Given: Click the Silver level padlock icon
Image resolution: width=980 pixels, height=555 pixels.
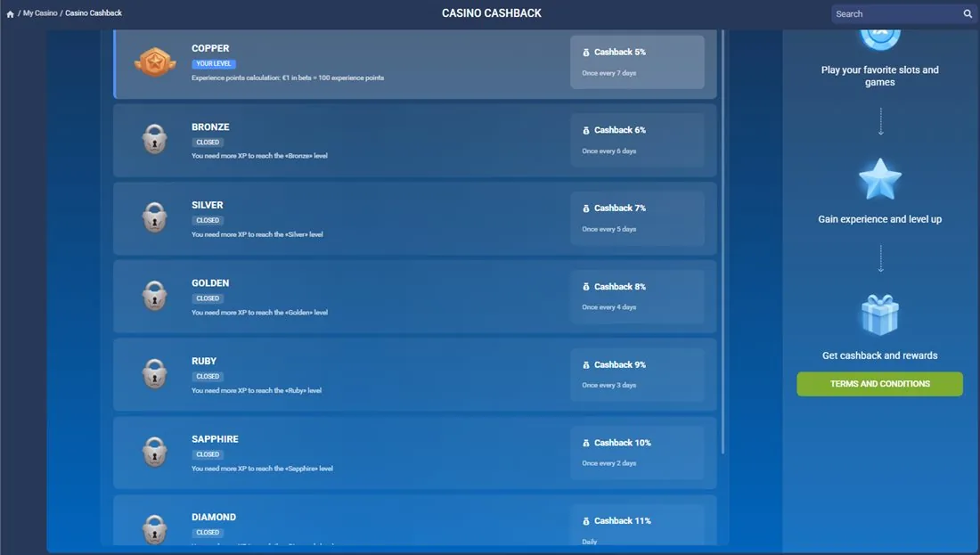Looking at the screenshot, I should coord(154,216).
